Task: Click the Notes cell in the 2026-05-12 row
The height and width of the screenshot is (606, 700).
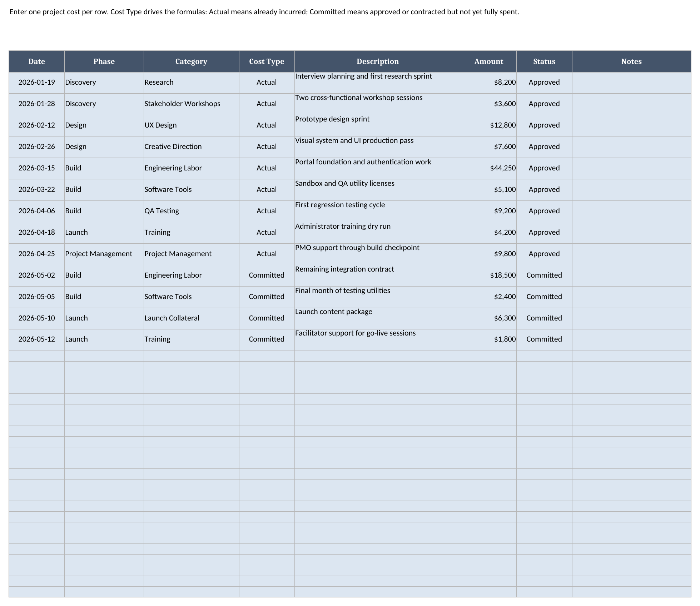Action: (x=631, y=339)
